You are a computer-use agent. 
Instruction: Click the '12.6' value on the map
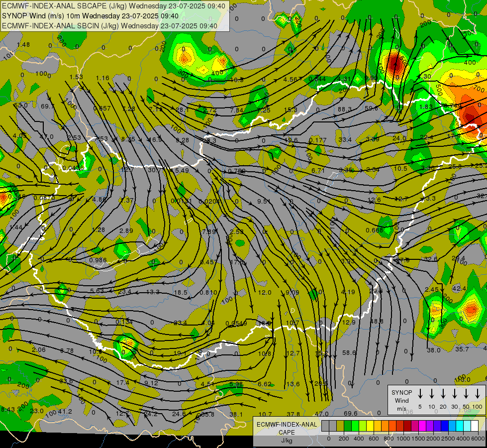point(374,200)
